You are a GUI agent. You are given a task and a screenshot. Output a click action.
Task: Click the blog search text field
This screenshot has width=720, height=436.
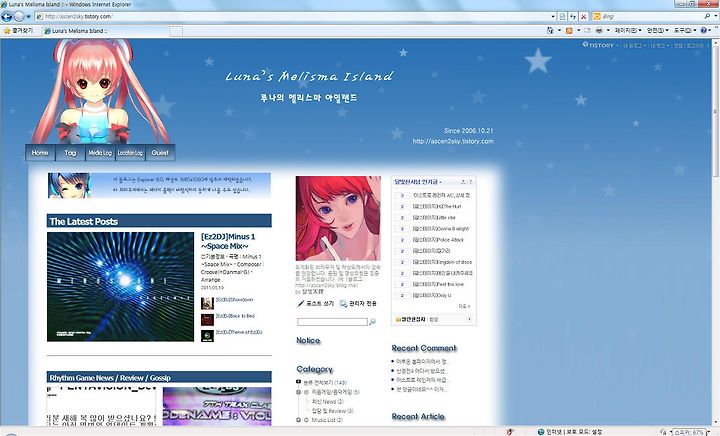[x=332, y=322]
